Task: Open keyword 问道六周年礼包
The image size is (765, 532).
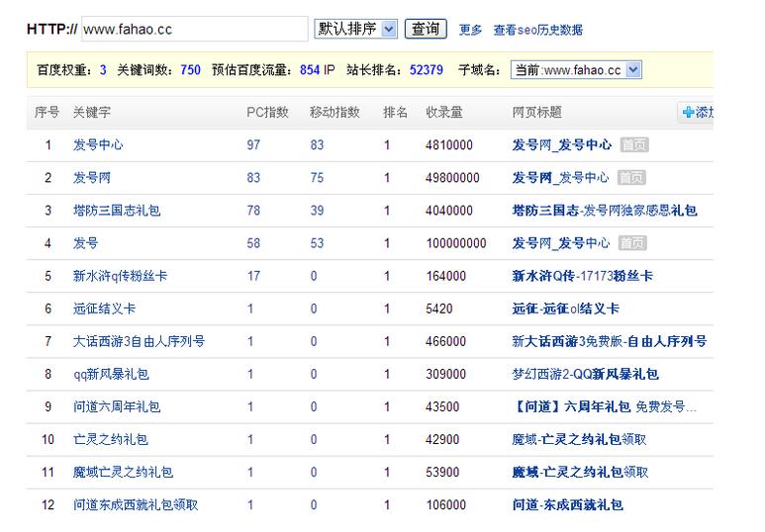Action: [x=116, y=406]
